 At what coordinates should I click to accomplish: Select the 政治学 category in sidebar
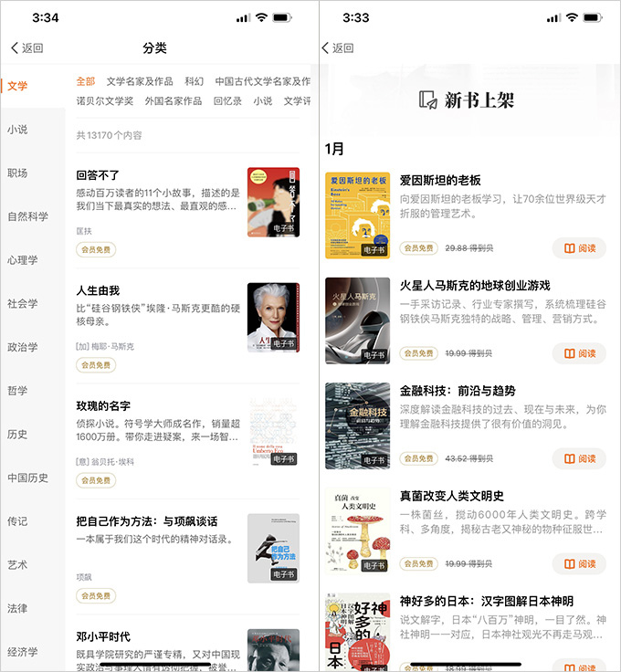(22, 347)
